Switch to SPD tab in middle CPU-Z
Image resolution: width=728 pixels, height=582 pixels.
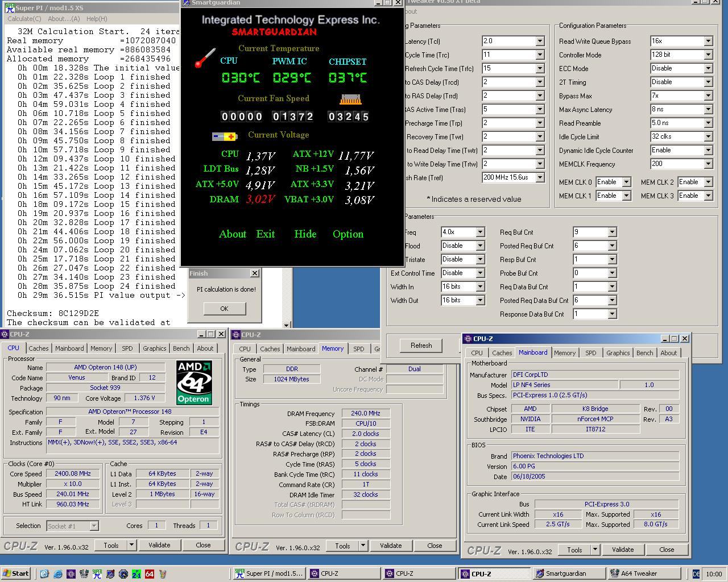click(x=358, y=349)
